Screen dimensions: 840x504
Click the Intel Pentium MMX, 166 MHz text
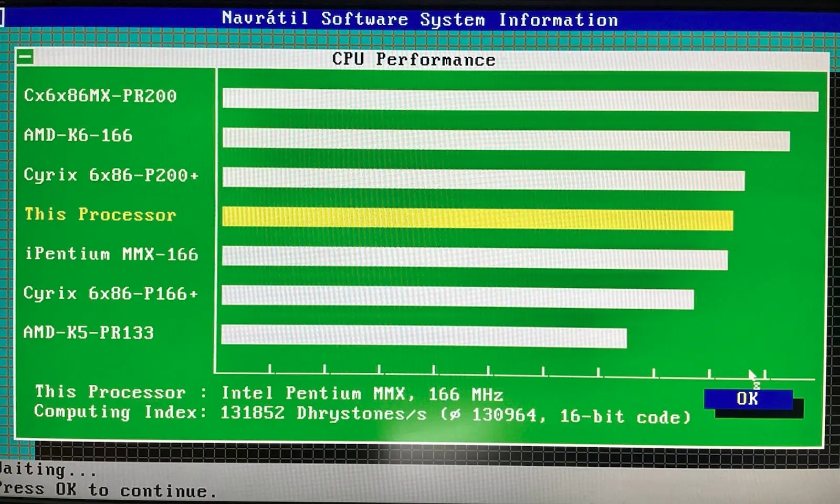(x=362, y=394)
